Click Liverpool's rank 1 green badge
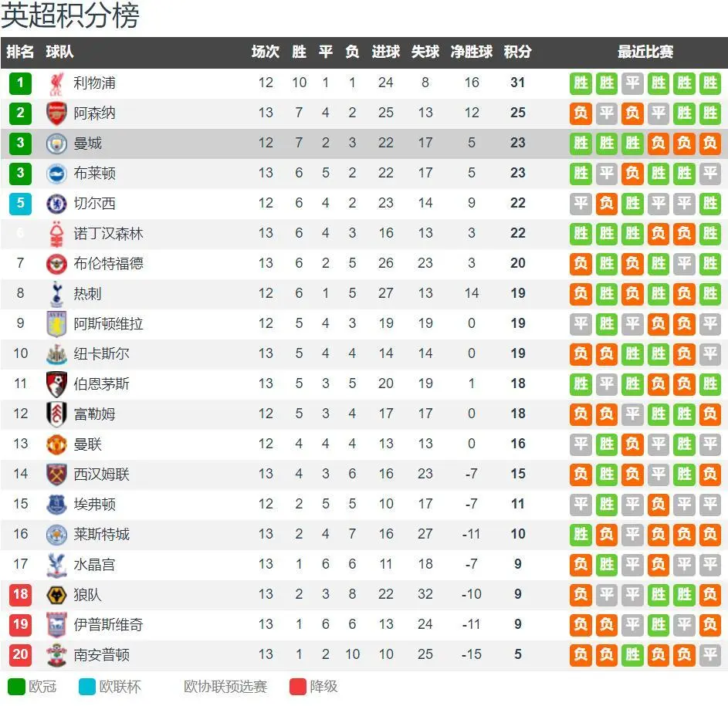 point(20,83)
